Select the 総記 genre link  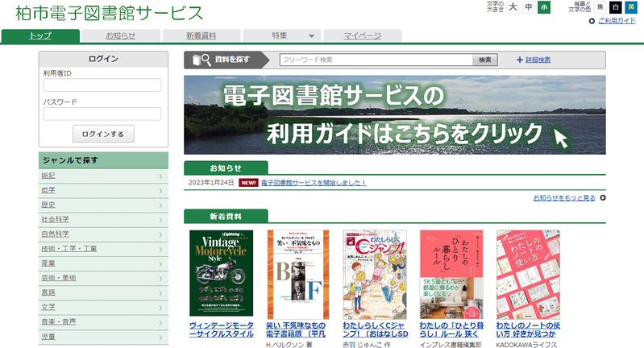click(x=48, y=176)
